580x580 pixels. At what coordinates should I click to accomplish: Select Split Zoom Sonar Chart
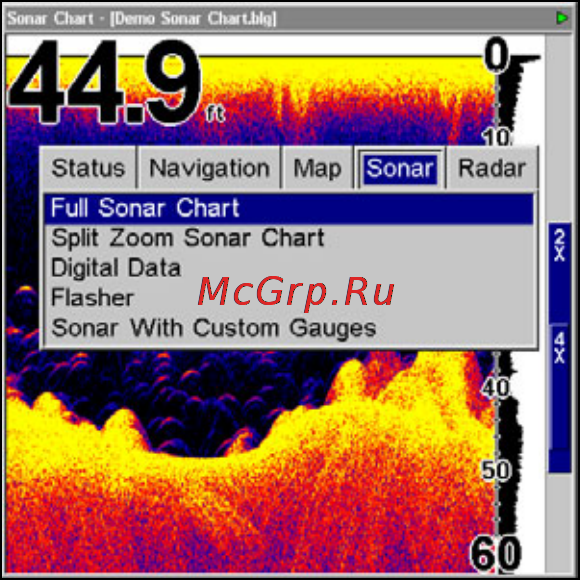(x=289, y=238)
